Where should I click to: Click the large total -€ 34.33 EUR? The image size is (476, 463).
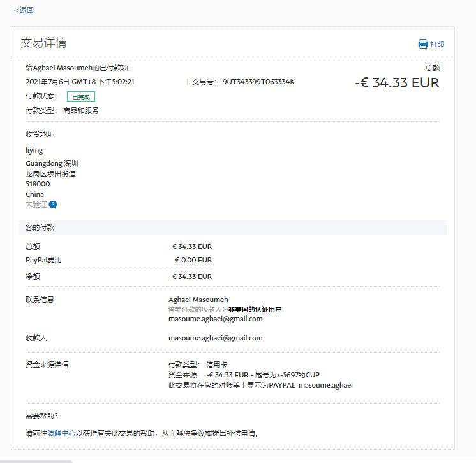pyautogui.click(x=397, y=83)
